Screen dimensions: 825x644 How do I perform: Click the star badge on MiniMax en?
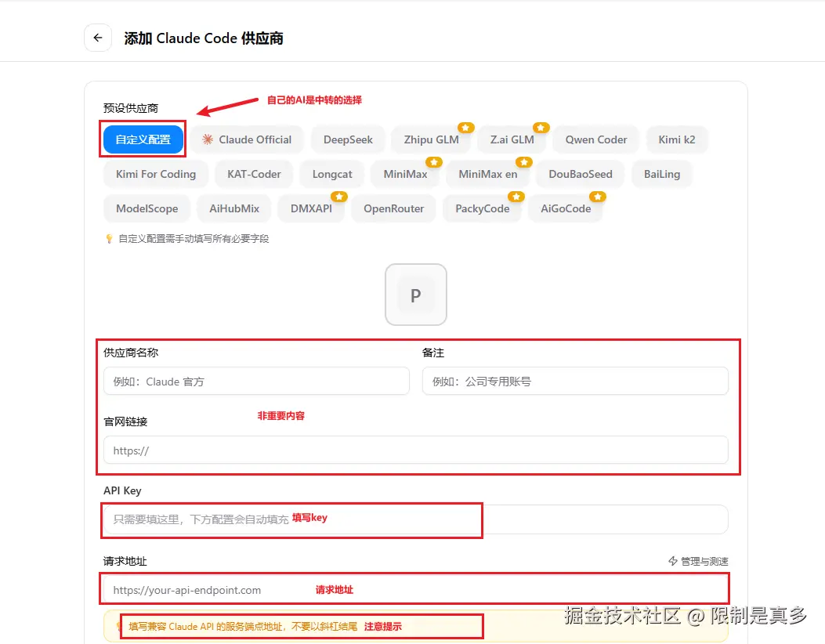pos(524,162)
